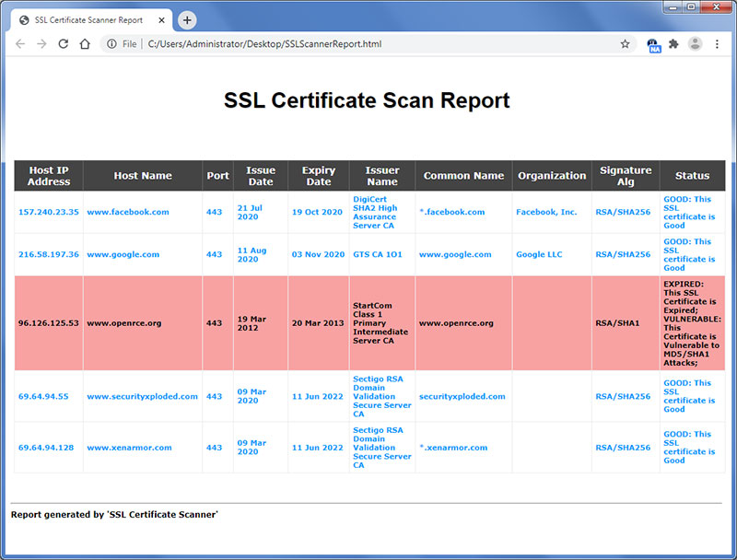Select the SSL Certificate Scanner Report tab
The width and height of the screenshot is (737, 560).
[x=91, y=20]
